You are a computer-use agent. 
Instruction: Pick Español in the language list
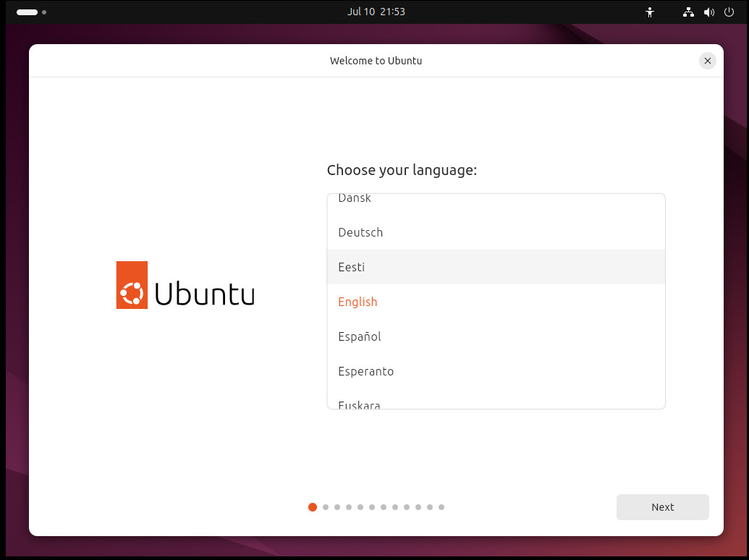[x=496, y=336]
